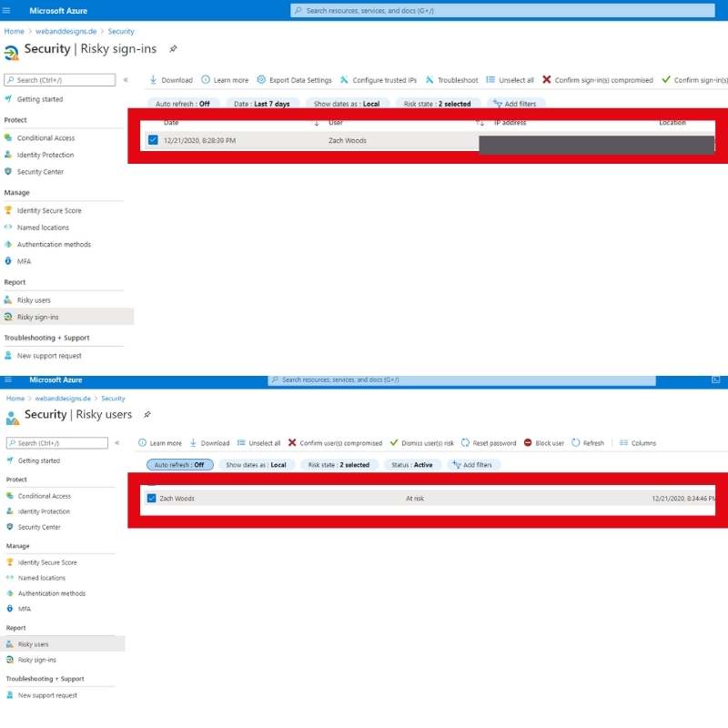Focus global search bar on Risky sign-ins page
The height and width of the screenshot is (728, 728).
pyautogui.click(x=502, y=10)
